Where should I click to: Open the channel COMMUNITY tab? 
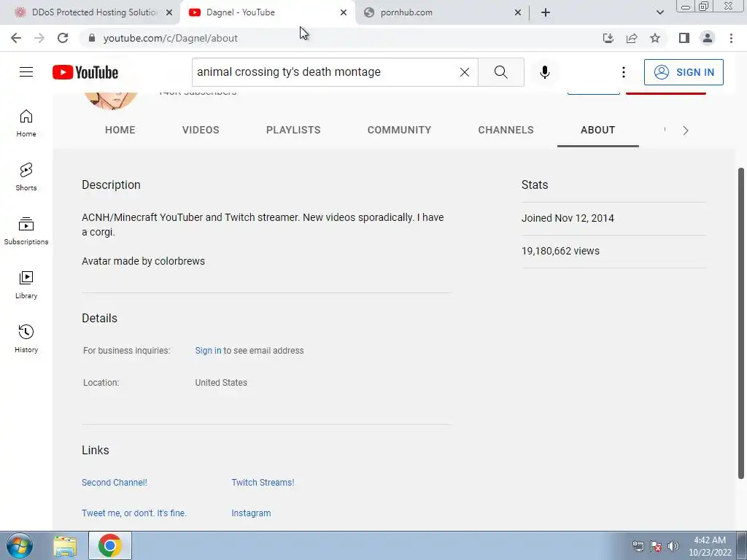click(399, 130)
